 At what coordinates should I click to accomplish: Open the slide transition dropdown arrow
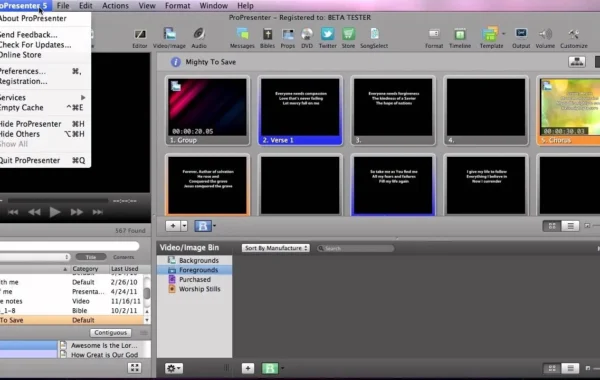pyautogui.click(x=214, y=226)
